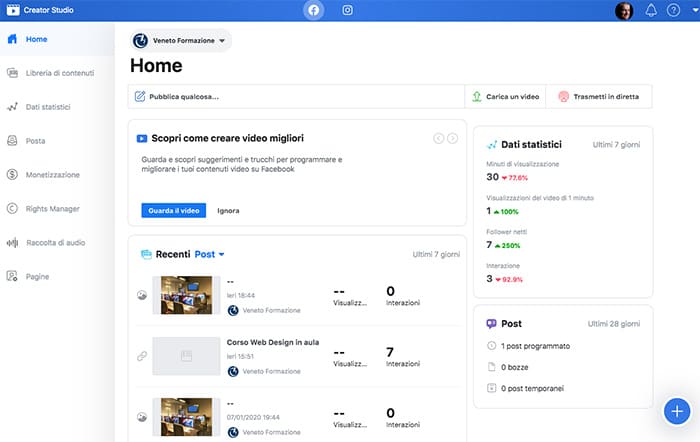Click the Dati statistici chart icon in sidebar
Image resolution: width=700 pixels, height=442 pixels.
tap(12, 107)
